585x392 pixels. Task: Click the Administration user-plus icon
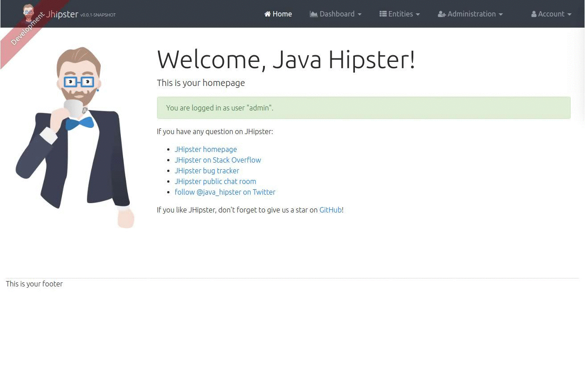[442, 14]
